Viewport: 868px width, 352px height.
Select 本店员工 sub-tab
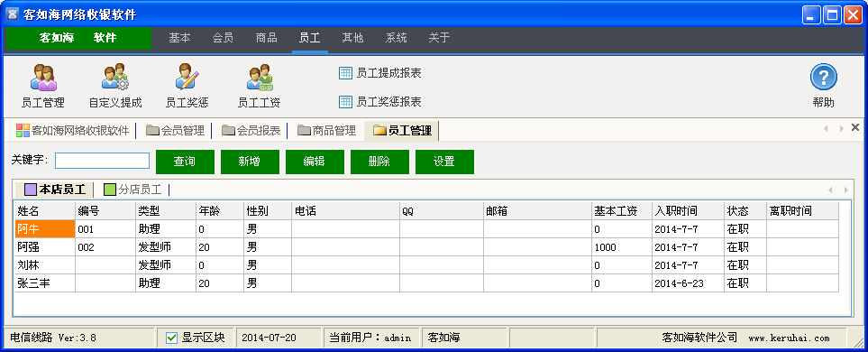coord(55,190)
